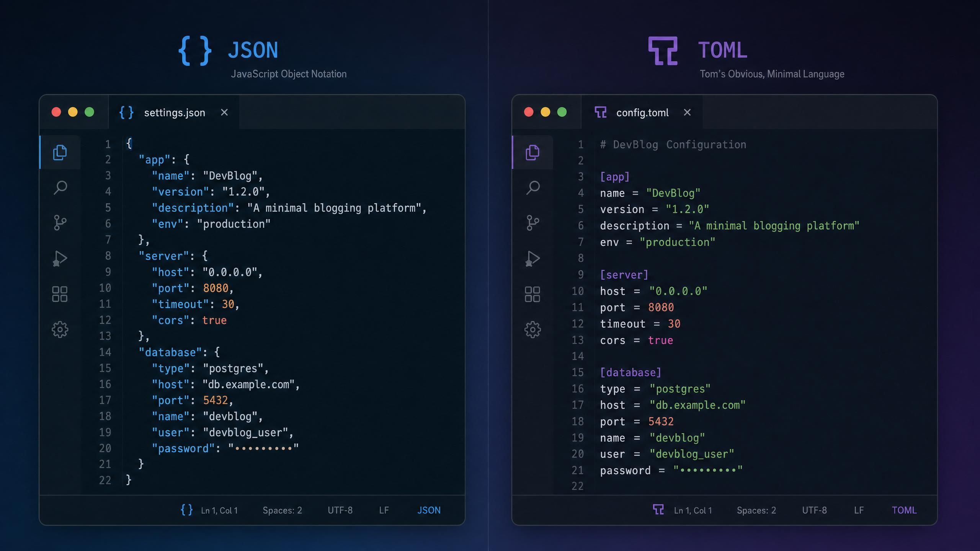The height and width of the screenshot is (551, 980).
Task: Click the "app" key in settings.json
Action: (154, 160)
